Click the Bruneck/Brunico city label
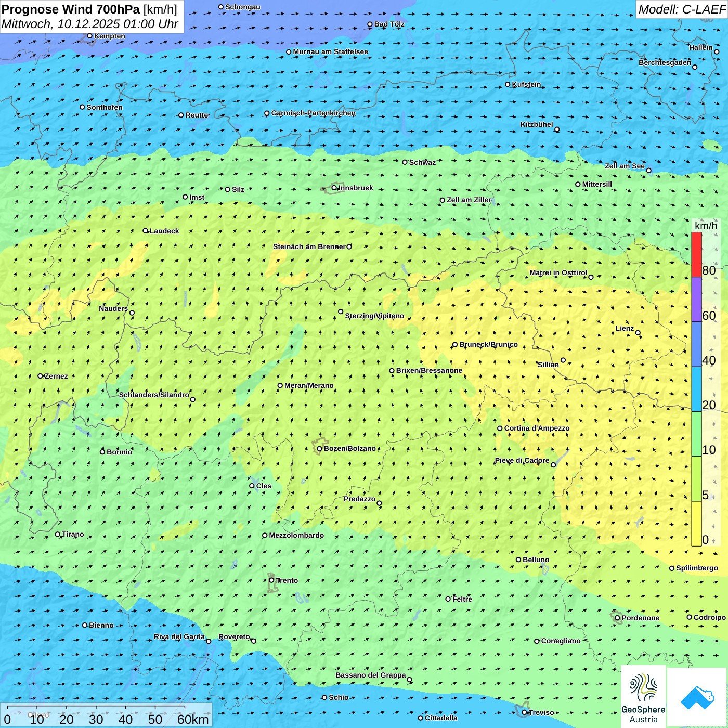This screenshot has width=728, height=728. [x=488, y=345]
